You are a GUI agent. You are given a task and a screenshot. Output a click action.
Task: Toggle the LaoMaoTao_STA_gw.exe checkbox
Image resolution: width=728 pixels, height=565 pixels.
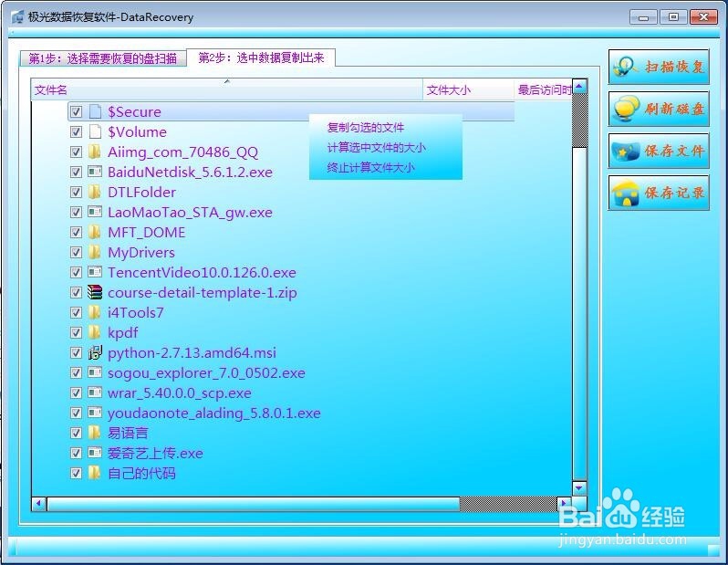pos(76,212)
